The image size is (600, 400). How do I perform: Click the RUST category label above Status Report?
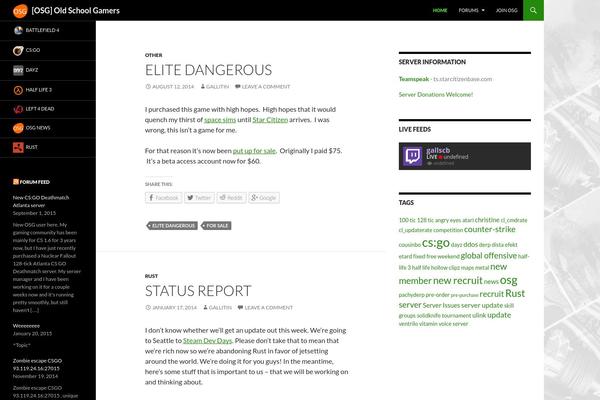point(152,276)
